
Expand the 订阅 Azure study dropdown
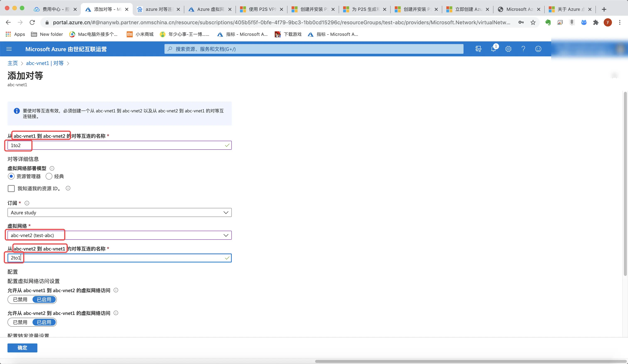pyautogui.click(x=119, y=213)
